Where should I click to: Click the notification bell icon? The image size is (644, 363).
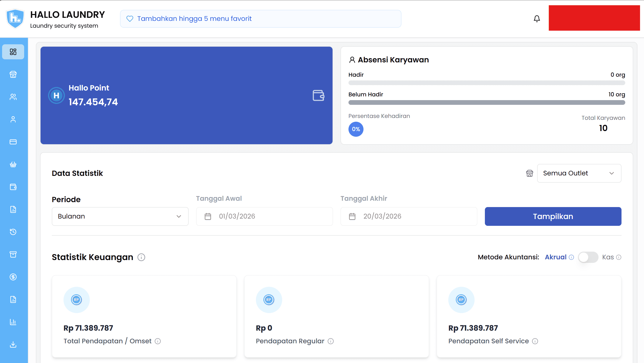(x=537, y=19)
